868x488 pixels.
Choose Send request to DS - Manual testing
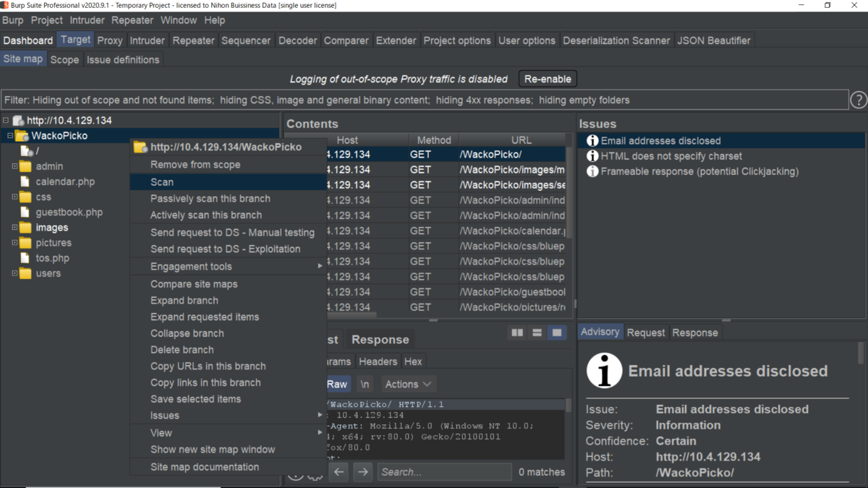[228, 233]
